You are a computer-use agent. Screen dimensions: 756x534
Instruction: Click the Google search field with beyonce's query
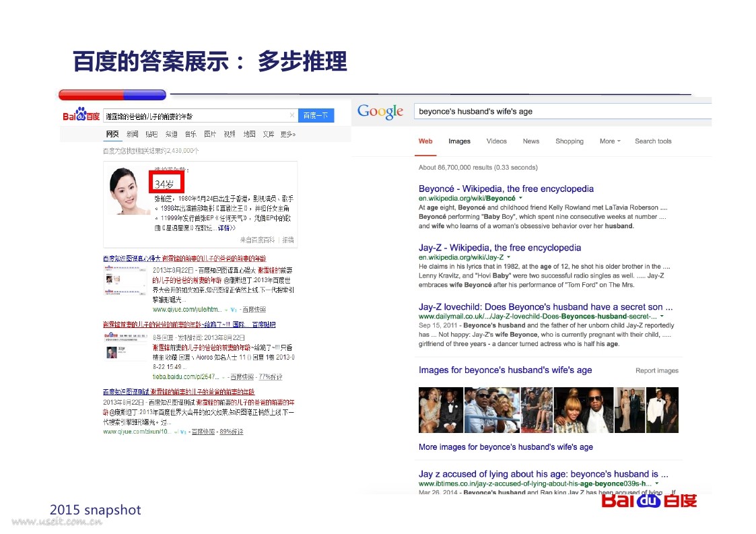(563, 111)
